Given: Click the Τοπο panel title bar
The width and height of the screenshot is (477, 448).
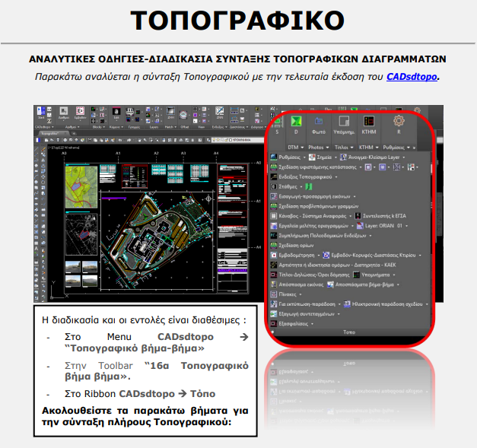Looking at the screenshot, I should [x=349, y=332].
